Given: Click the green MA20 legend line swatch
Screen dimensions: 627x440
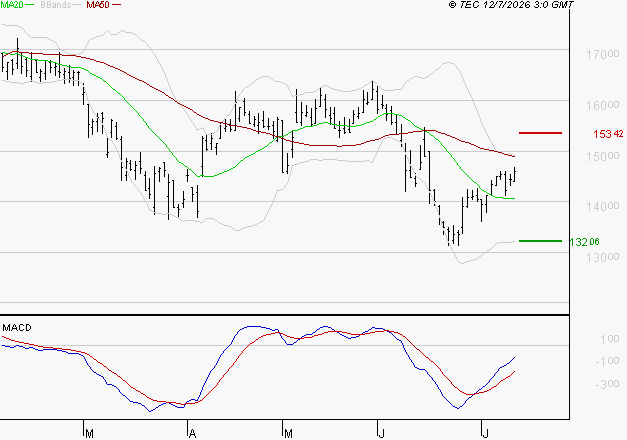Looking at the screenshot, I should (x=30, y=5).
